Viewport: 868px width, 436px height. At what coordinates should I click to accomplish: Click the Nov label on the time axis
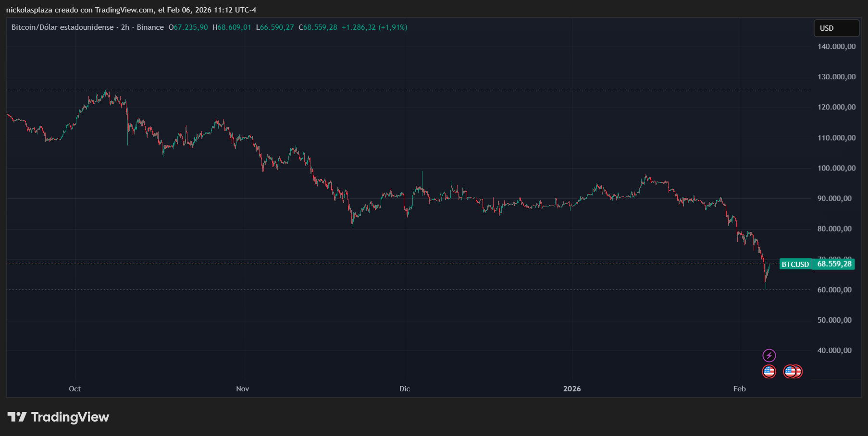coord(243,389)
